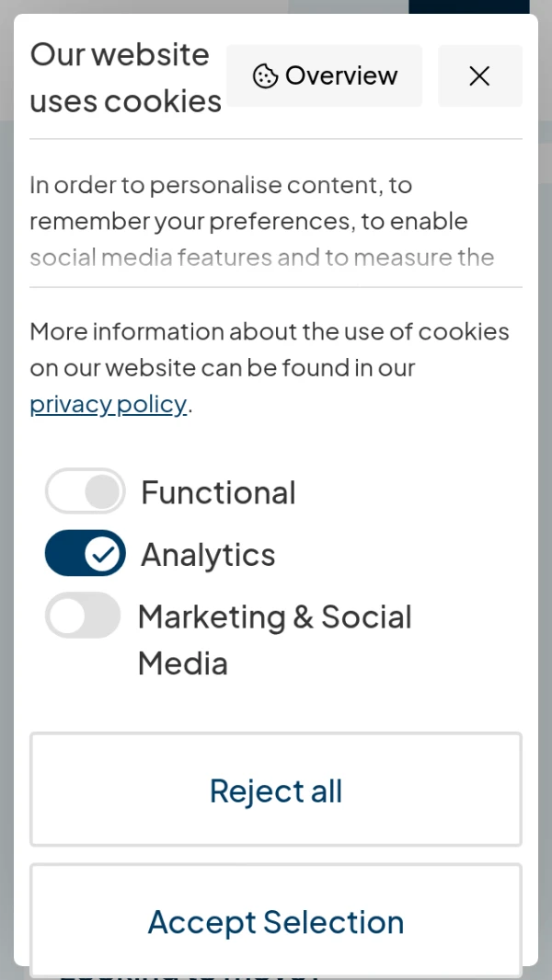Confirm with the Accept Selection button
This screenshot has height=980, width=552.
[x=276, y=921]
